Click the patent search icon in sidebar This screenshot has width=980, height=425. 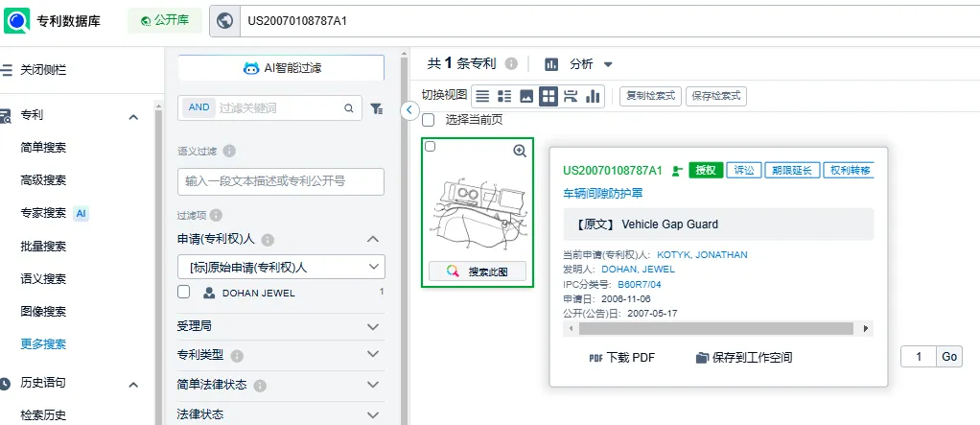point(5,116)
